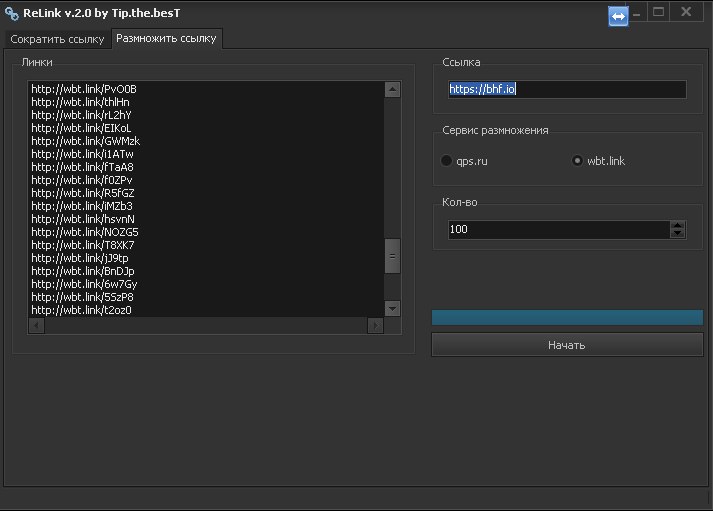Click the ReLink chain icon in title bar
713x511 pixels.
click(11, 14)
